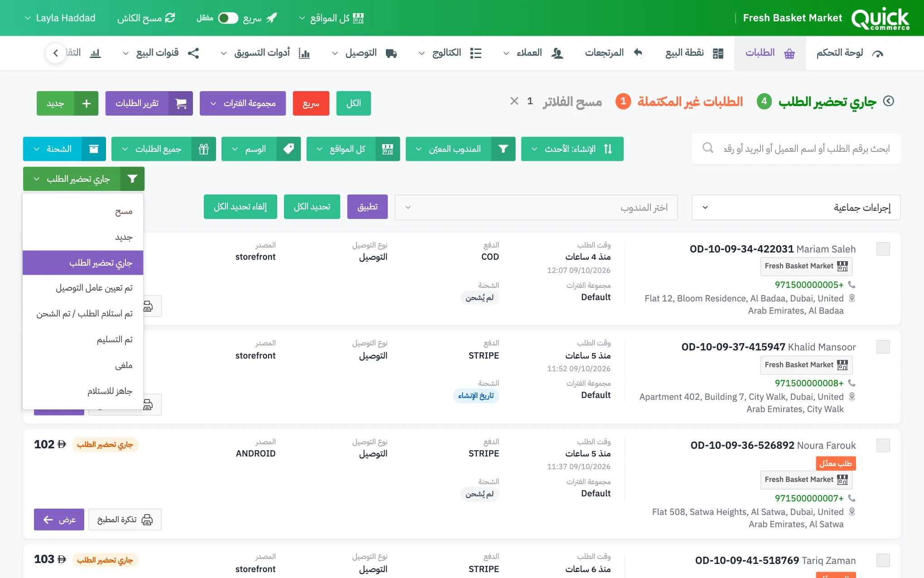The width and height of the screenshot is (924, 578).
Task: Click the funnel icon on delegate filter
Action: point(503,149)
